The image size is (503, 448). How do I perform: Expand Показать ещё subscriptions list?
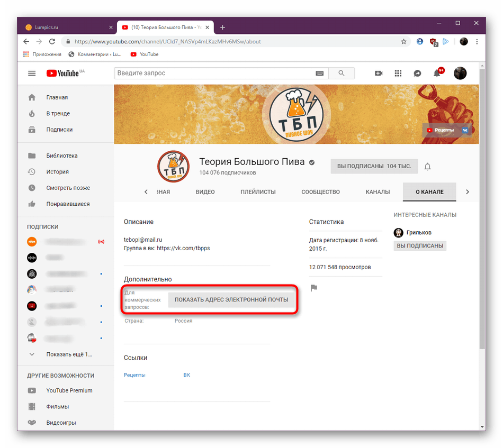tap(66, 354)
